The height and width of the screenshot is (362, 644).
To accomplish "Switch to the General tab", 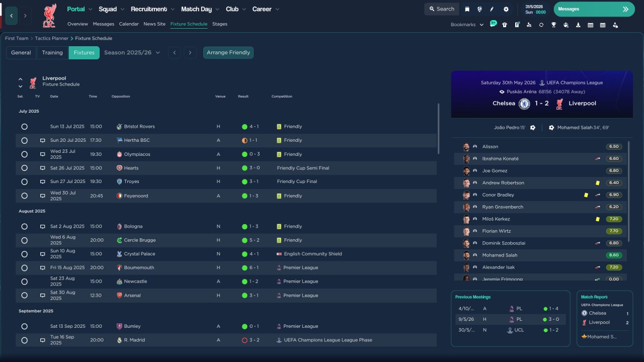I will [21, 53].
